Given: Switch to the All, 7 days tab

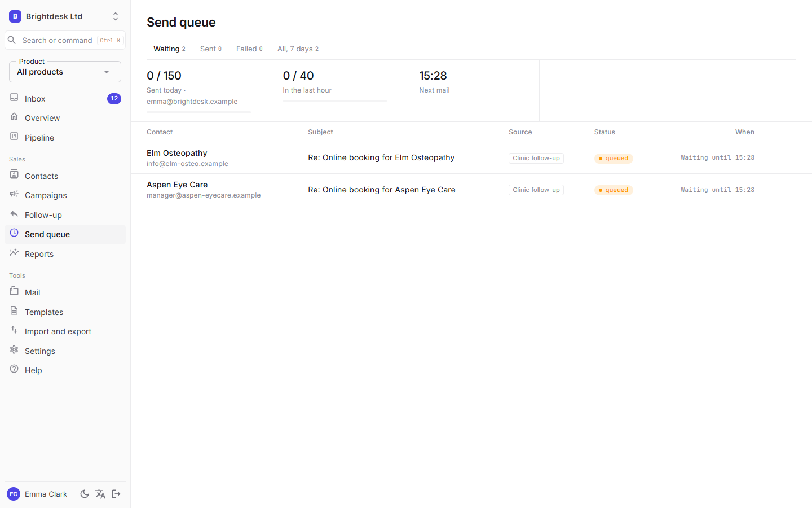Looking at the screenshot, I should [298, 49].
